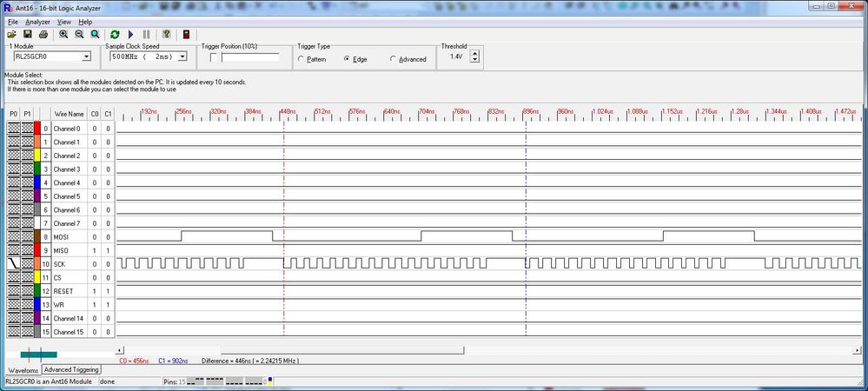Switch to the Advanced Triggering tab
The image size is (868, 391).
coord(71,369)
